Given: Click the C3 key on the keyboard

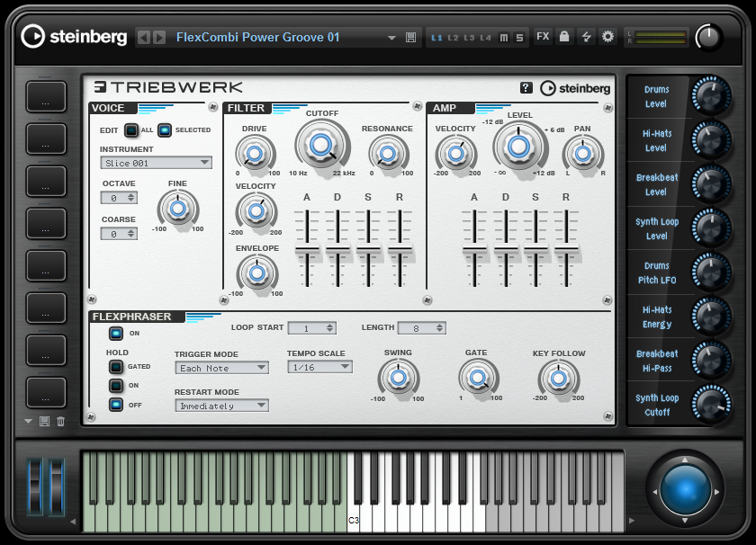Looking at the screenshot, I should [x=354, y=492].
